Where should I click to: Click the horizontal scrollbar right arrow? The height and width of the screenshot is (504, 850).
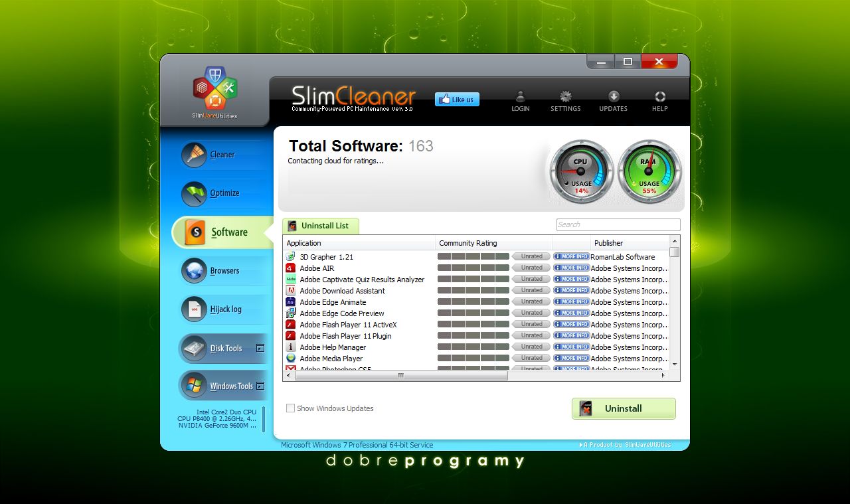click(663, 375)
